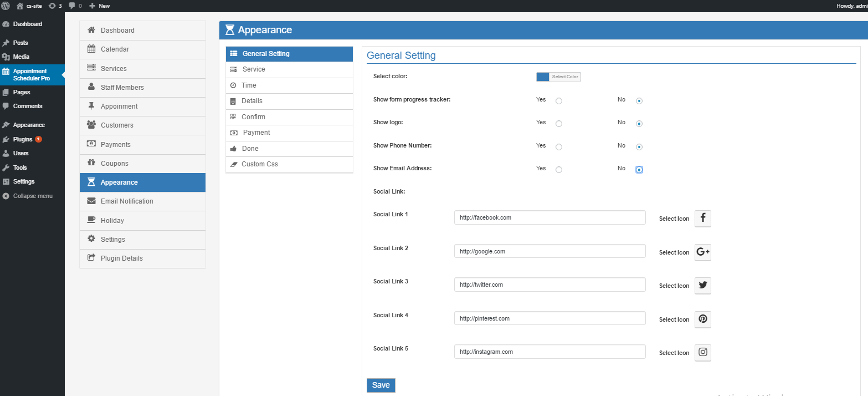
Task: Open Email Notification in plugin menu
Action: coord(127,201)
